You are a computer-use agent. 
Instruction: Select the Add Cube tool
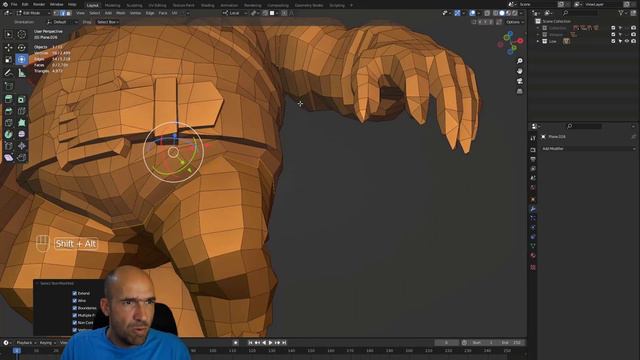pos(9,86)
